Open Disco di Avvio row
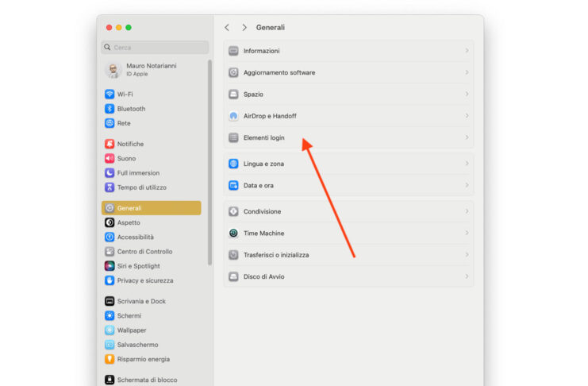Image resolution: width=588 pixels, height=386 pixels. coord(348,276)
